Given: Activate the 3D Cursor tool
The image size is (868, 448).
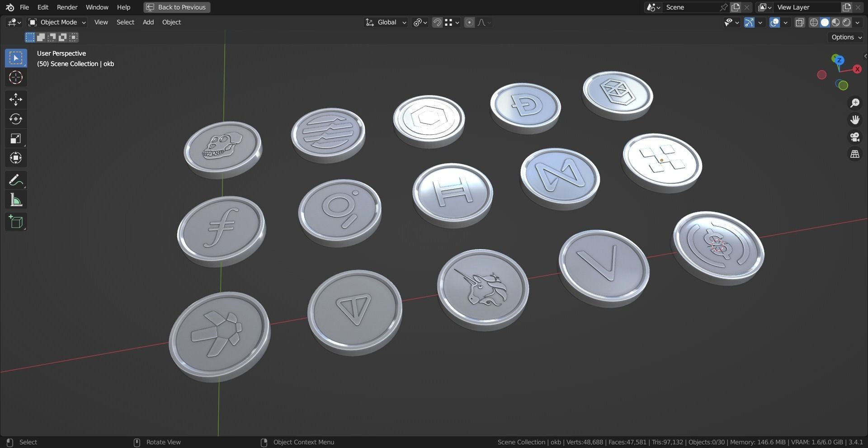Looking at the screenshot, I should pyautogui.click(x=16, y=77).
